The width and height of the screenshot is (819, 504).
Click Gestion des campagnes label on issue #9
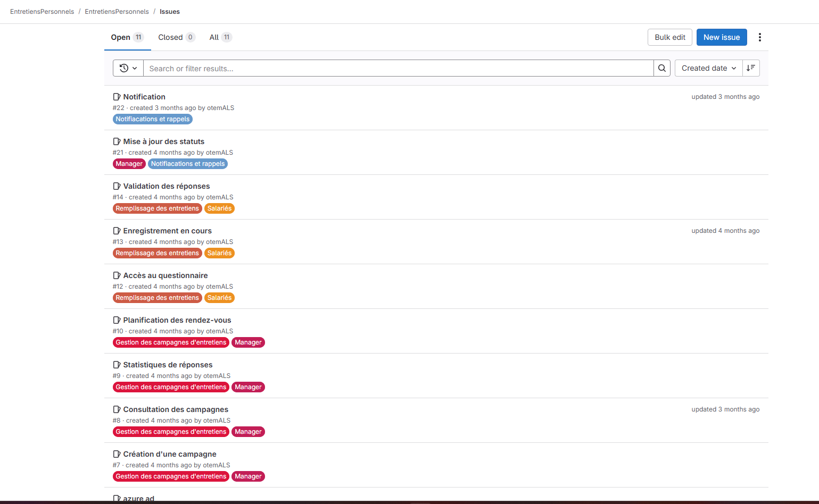[171, 387]
